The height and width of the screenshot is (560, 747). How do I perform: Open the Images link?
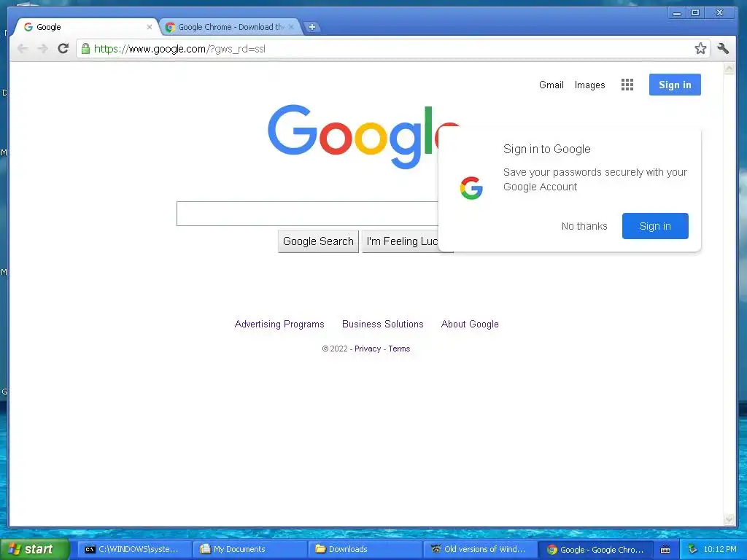(x=589, y=85)
